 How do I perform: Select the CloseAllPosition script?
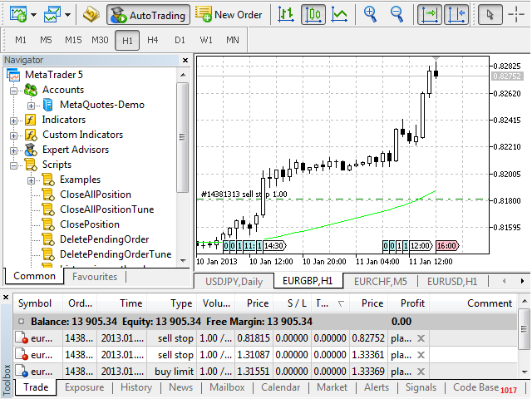pos(95,195)
